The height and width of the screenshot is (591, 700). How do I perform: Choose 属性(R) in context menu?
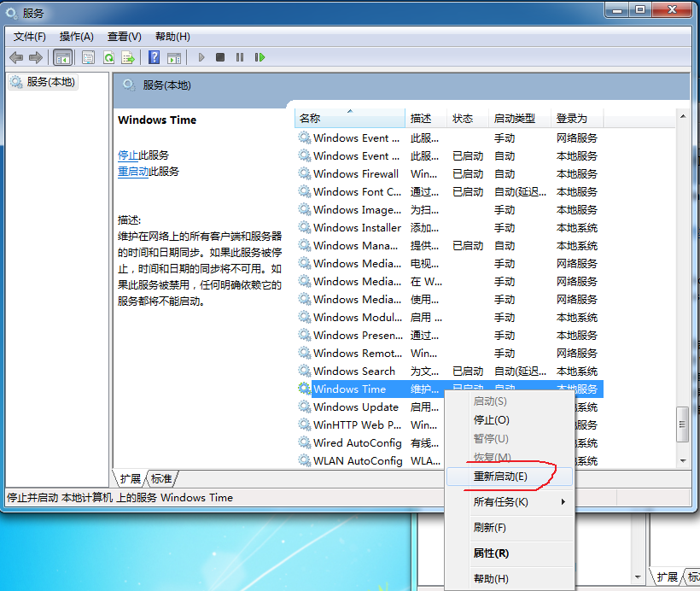[x=510, y=553]
